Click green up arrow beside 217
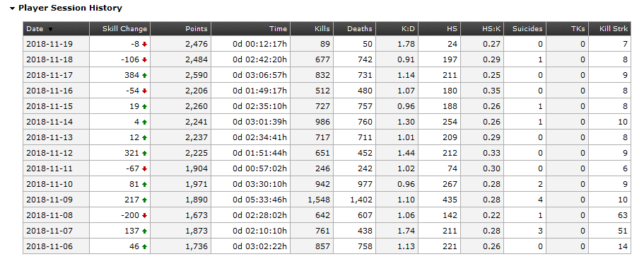Image resolution: width=644 pixels, height=264 pixels. pyautogui.click(x=144, y=200)
